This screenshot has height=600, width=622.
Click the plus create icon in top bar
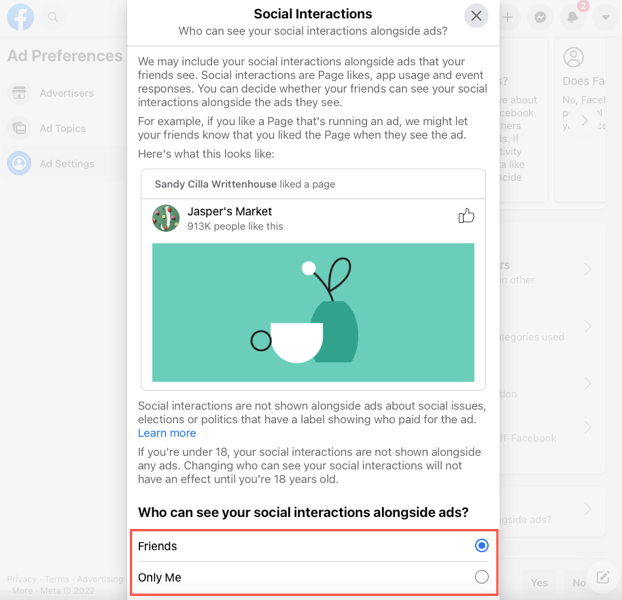point(508,17)
